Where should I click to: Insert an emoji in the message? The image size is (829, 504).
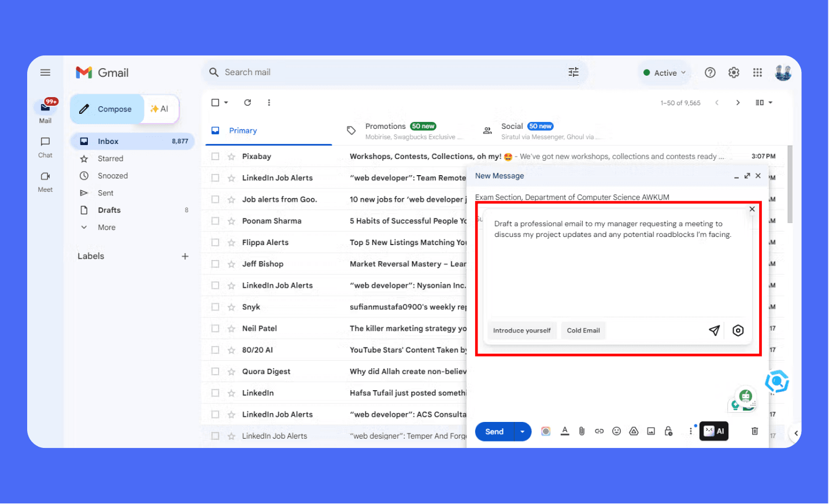click(x=617, y=431)
